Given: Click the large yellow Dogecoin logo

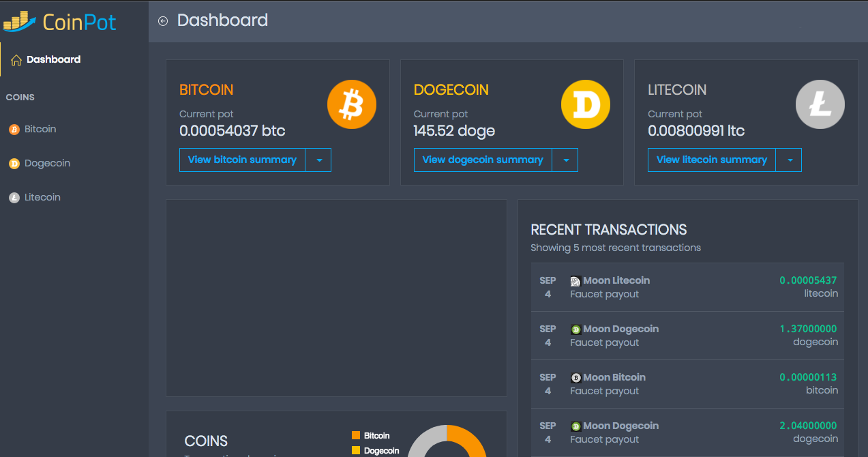Looking at the screenshot, I should (586, 105).
